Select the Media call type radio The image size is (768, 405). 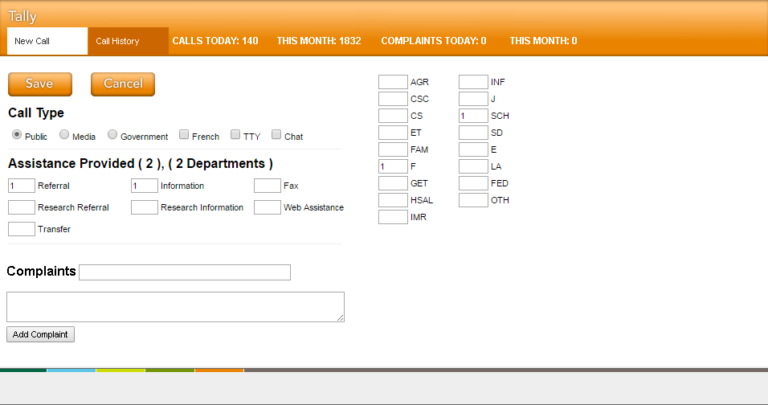point(64,134)
